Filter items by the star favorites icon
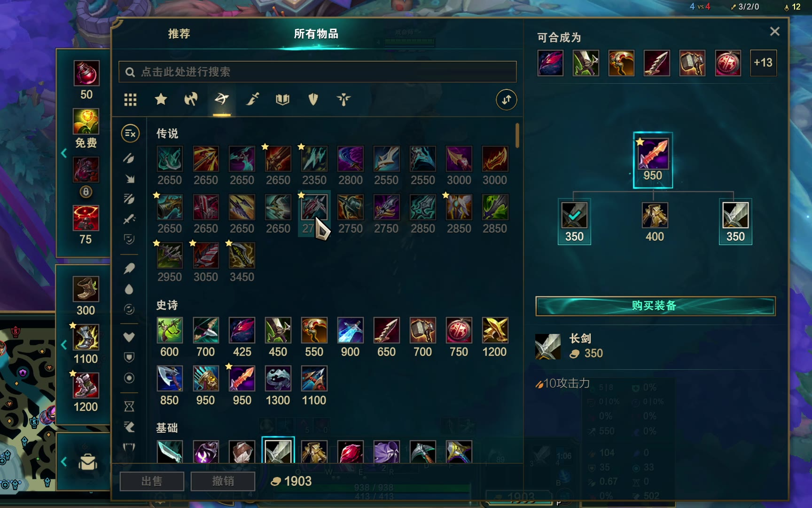The width and height of the screenshot is (812, 508). [x=161, y=99]
